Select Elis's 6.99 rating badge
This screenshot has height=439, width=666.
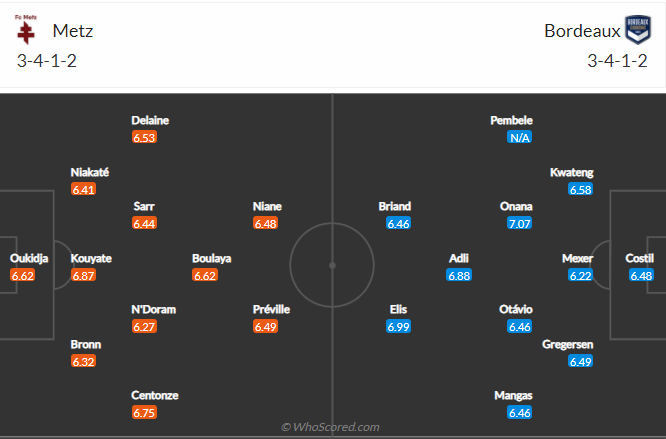tap(398, 326)
